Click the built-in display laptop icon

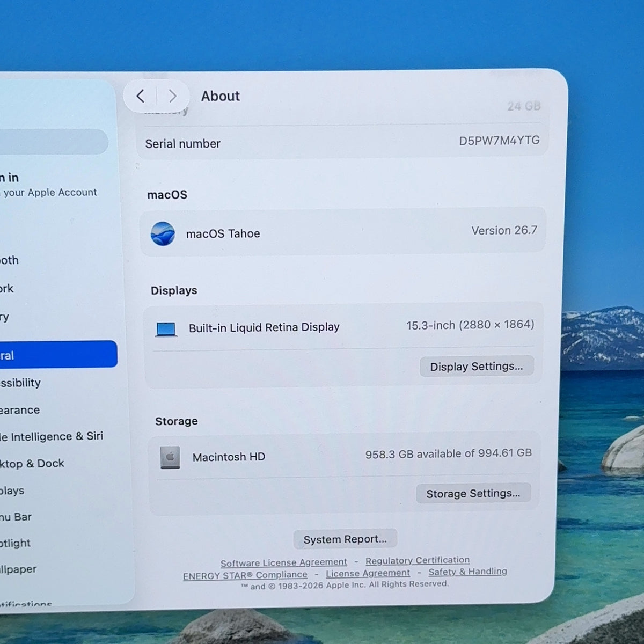pyautogui.click(x=166, y=329)
